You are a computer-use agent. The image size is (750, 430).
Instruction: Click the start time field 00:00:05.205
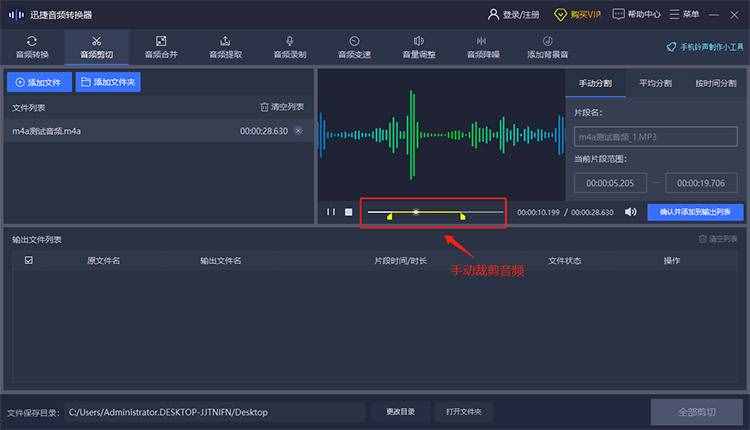coord(610,183)
